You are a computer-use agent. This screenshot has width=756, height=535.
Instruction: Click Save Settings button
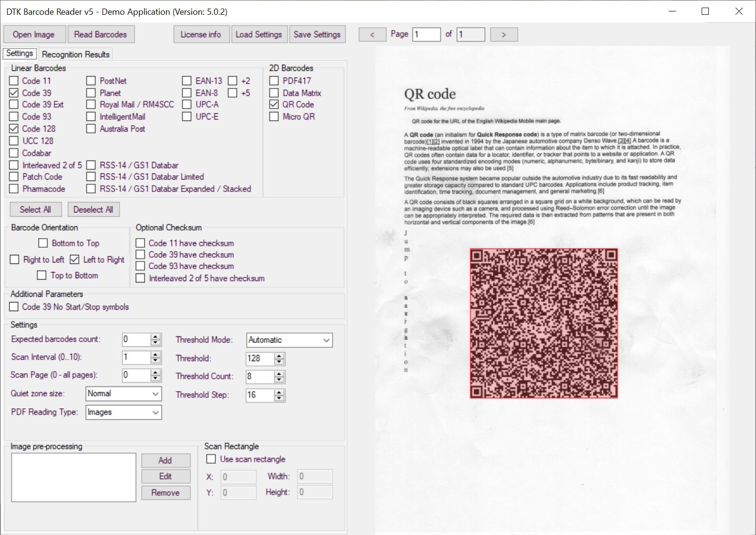tap(317, 34)
